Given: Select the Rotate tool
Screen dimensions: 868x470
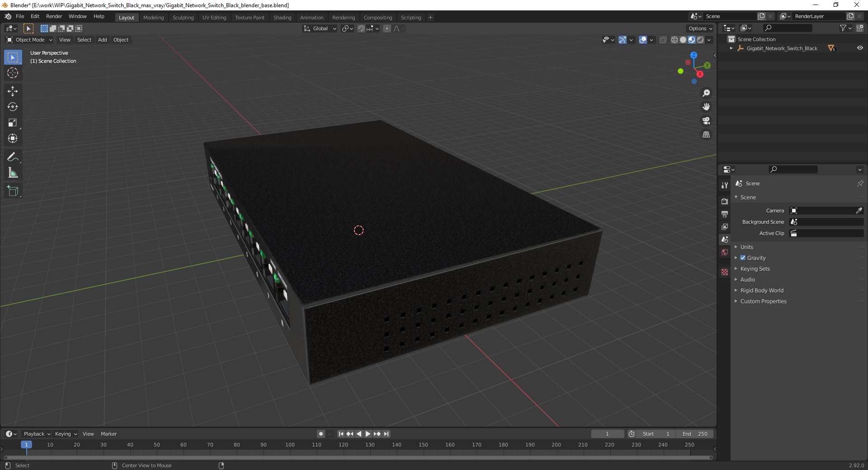Looking at the screenshot, I should [13, 107].
